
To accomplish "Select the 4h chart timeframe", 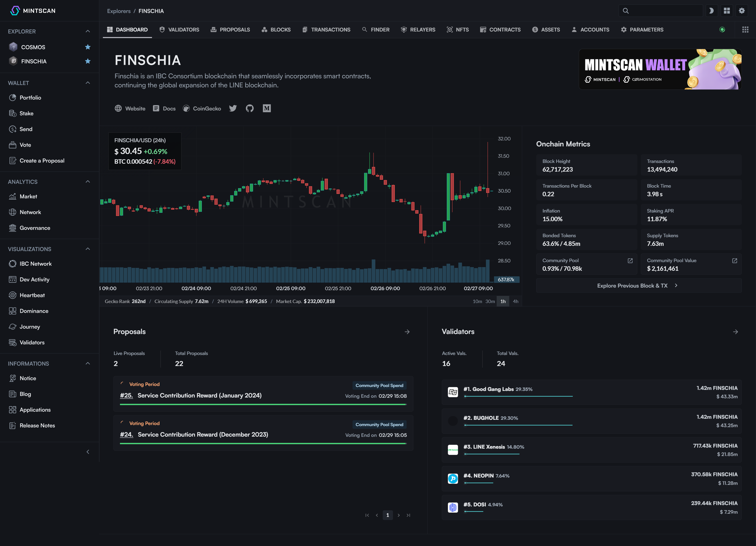I will tap(515, 301).
